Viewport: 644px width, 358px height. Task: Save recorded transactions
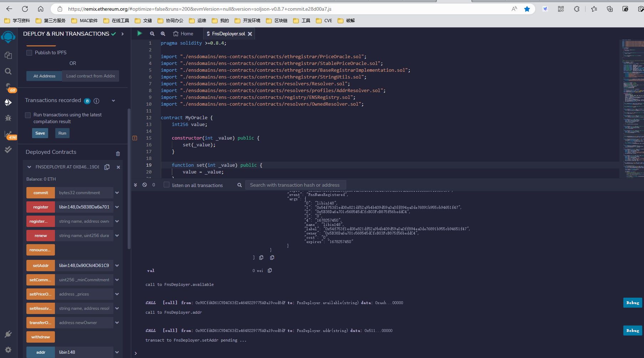[40, 133]
